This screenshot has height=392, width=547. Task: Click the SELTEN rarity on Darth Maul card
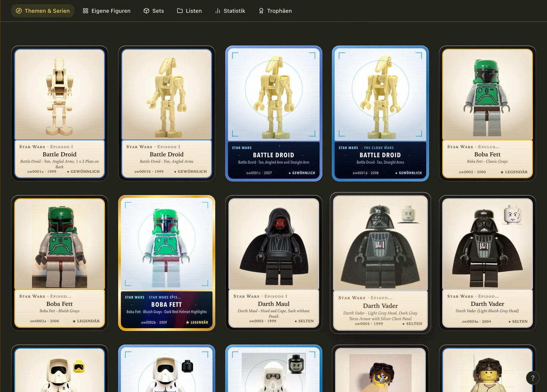(304, 321)
